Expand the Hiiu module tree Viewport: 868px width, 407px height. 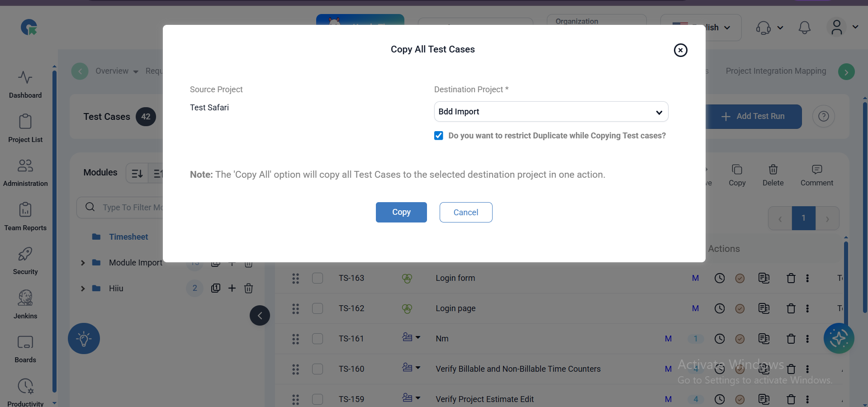[83, 289]
